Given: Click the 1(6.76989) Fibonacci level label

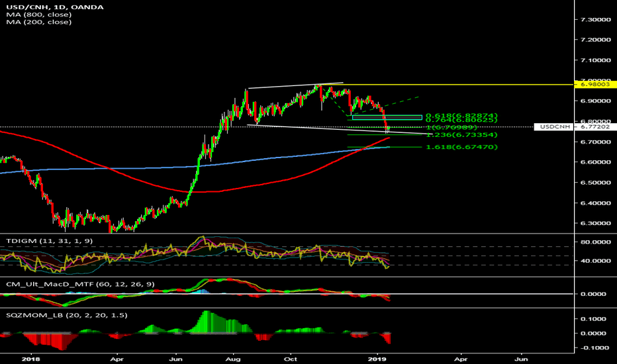Looking at the screenshot, I should 451,128.
